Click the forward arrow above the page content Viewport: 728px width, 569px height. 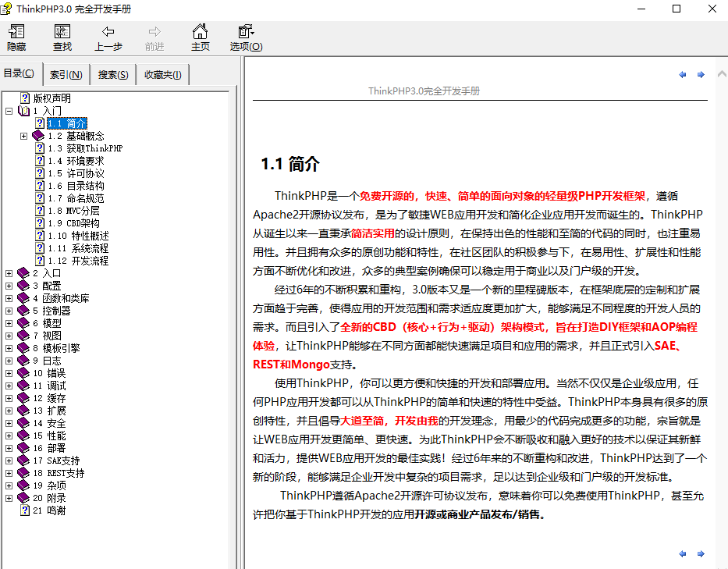(x=700, y=74)
